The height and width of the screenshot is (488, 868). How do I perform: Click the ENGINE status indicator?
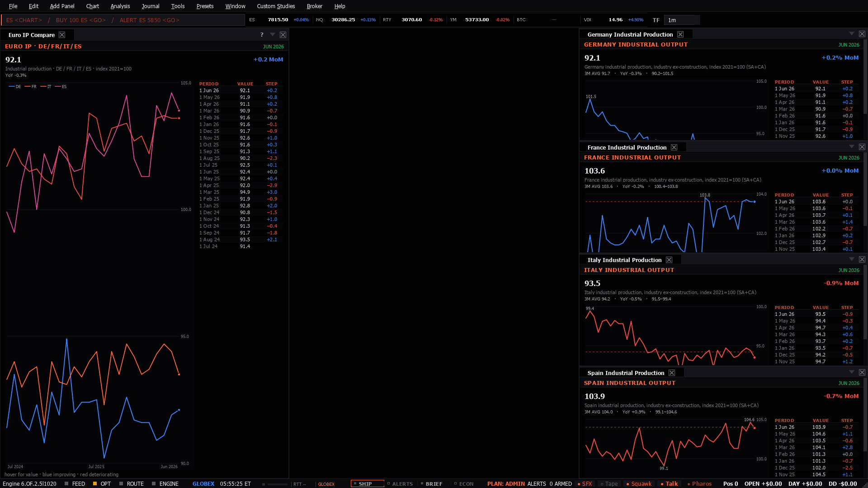pos(165,483)
